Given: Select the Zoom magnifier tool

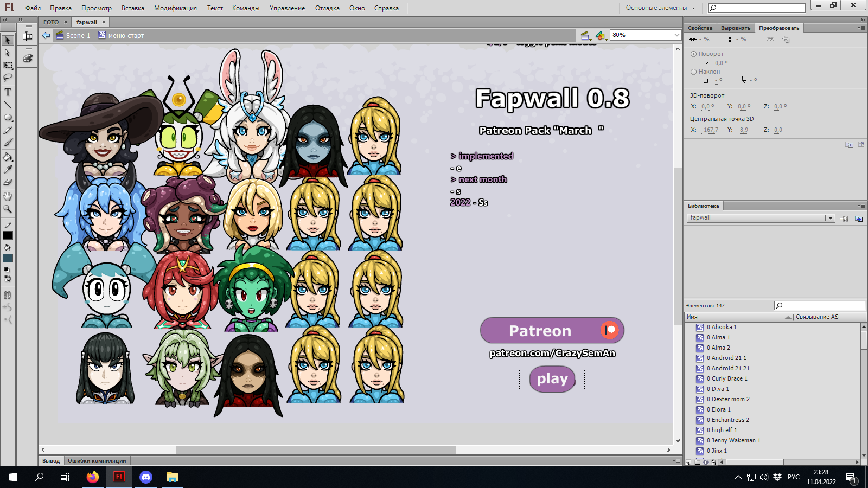Looking at the screenshot, I should pos(8,209).
